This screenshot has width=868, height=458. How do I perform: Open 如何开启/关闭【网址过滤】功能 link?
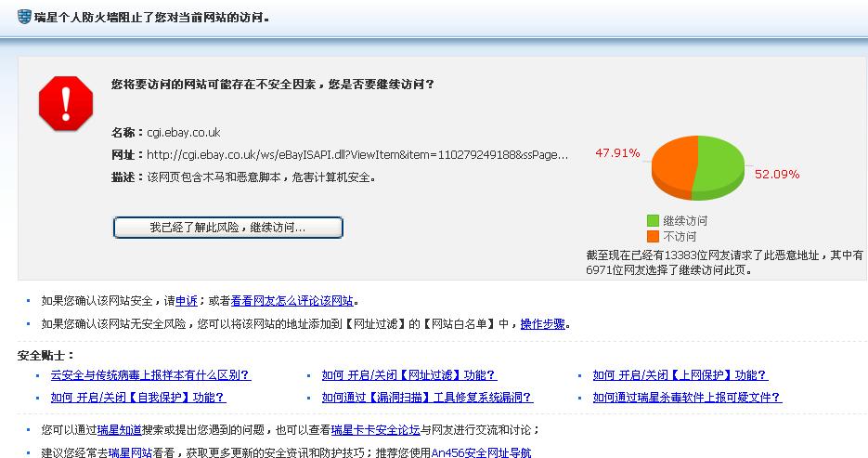tap(409, 375)
